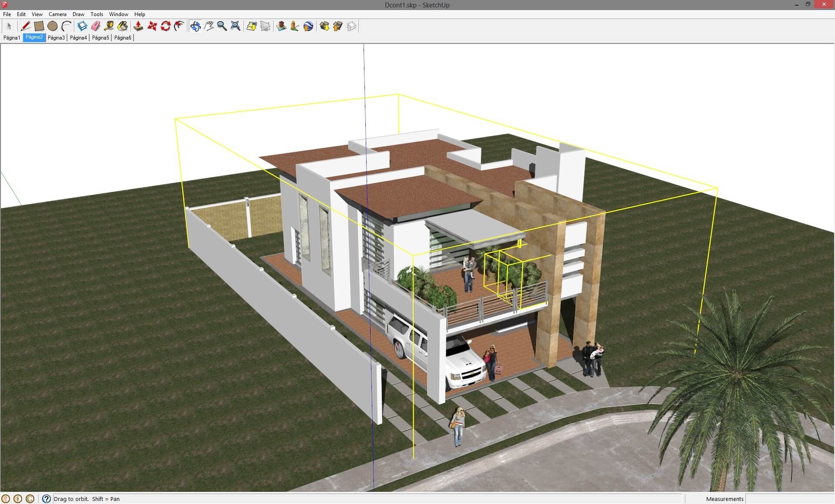This screenshot has height=504, width=835.
Task: Activate the Push/Pull tool
Action: pyautogui.click(x=138, y=27)
